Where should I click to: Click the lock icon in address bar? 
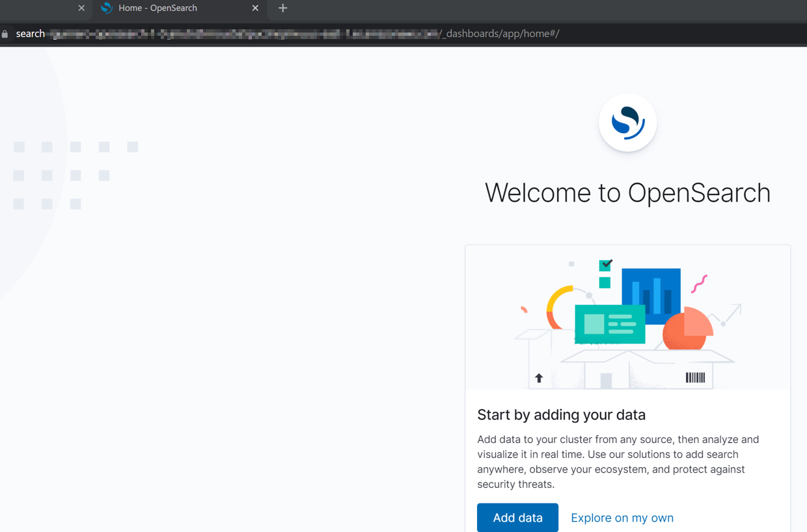[5, 34]
